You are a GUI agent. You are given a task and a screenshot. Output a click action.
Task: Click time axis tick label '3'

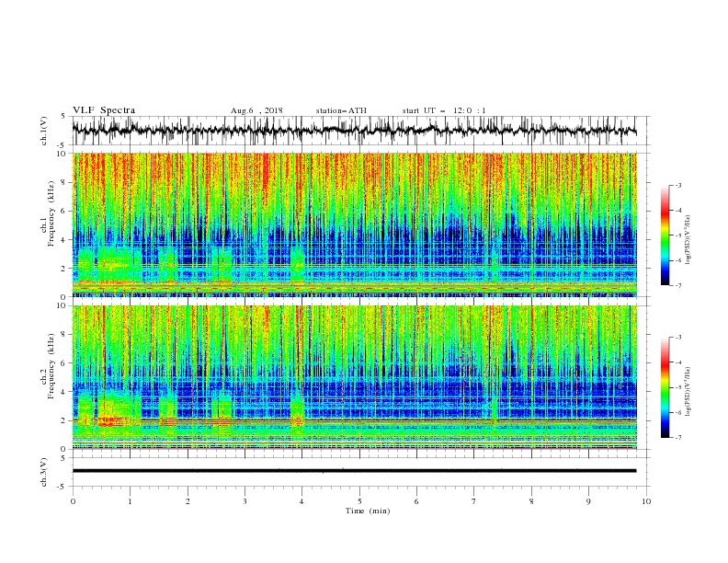(245, 501)
